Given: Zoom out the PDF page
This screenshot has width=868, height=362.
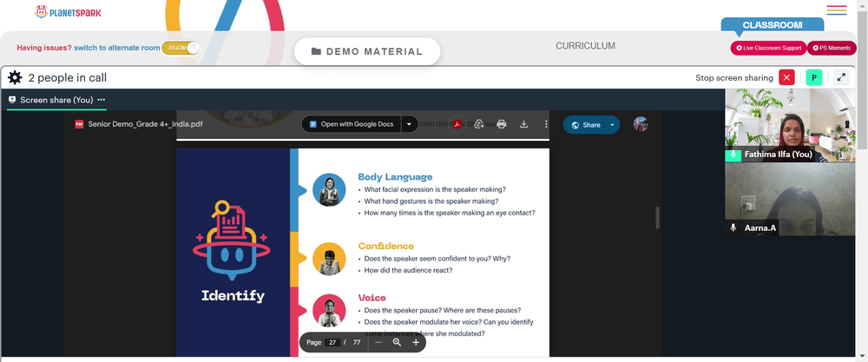Looking at the screenshot, I should click(x=378, y=342).
